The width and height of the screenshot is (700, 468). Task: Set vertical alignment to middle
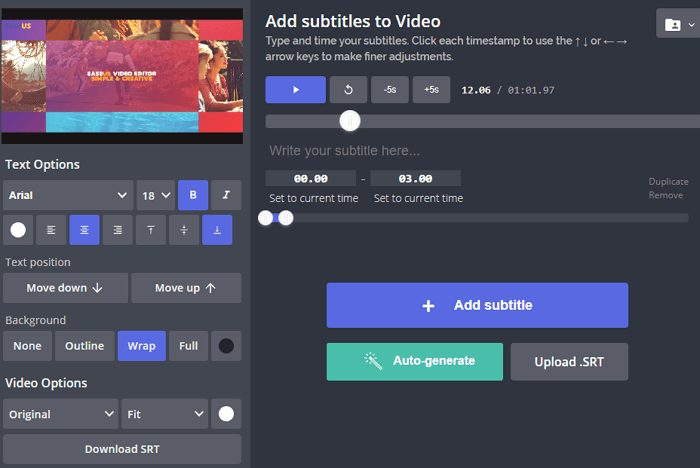click(x=184, y=230)
